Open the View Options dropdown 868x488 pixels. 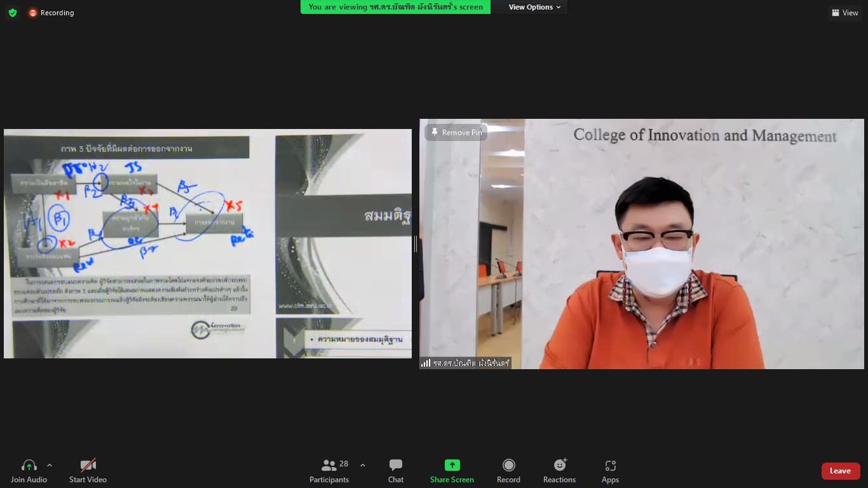(534, 7)
